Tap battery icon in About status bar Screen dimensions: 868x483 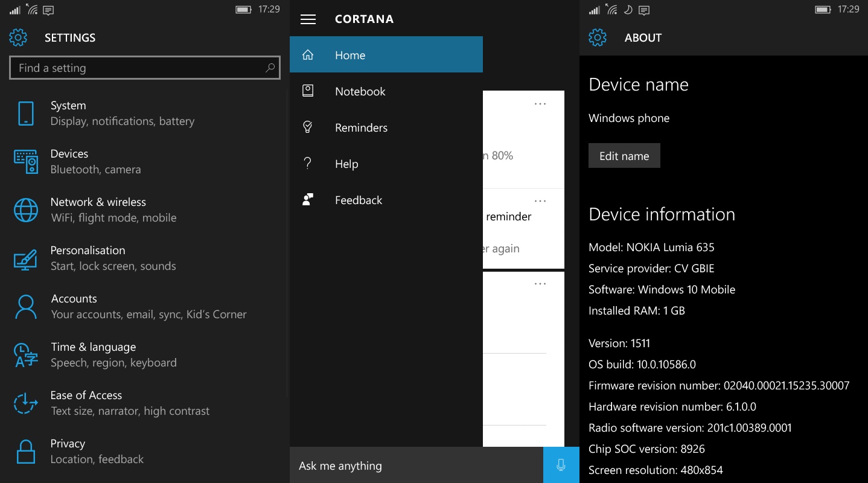823,10
